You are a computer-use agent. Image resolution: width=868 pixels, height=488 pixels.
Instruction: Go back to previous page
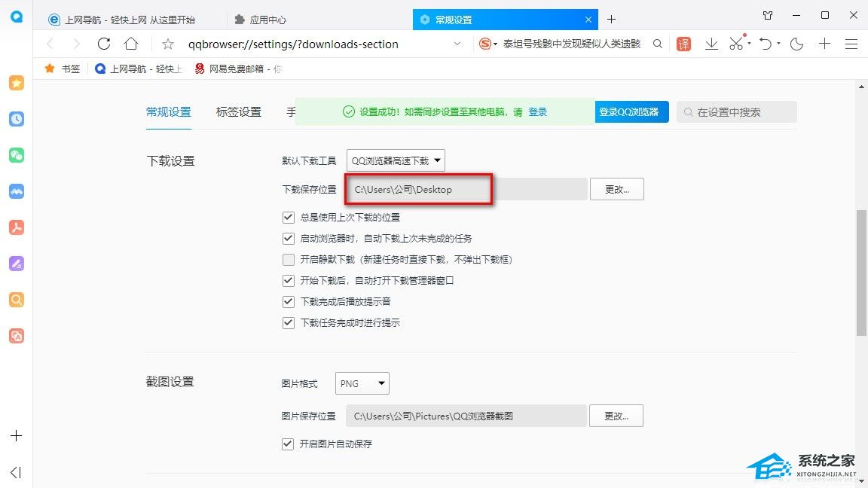coord(50,44)
